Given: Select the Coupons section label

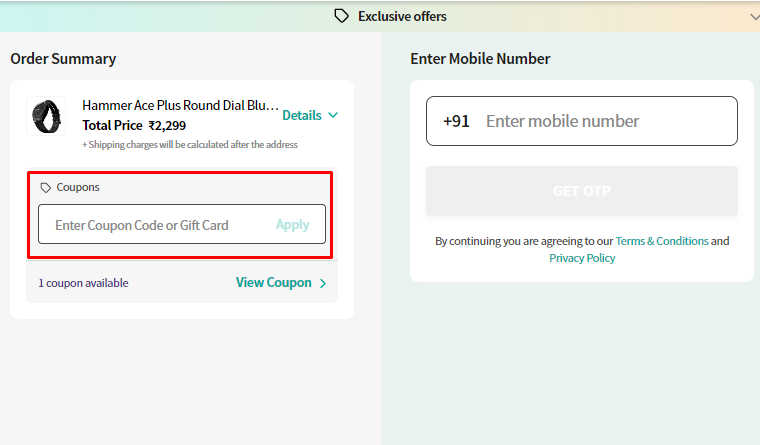Looking at the screenshot, I should (78, 187).
